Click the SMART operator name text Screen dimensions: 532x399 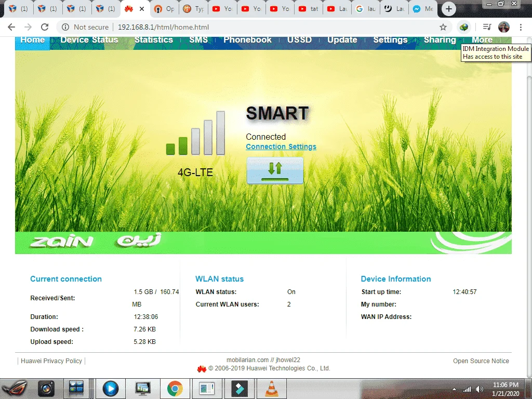click(x=277, y=113)
